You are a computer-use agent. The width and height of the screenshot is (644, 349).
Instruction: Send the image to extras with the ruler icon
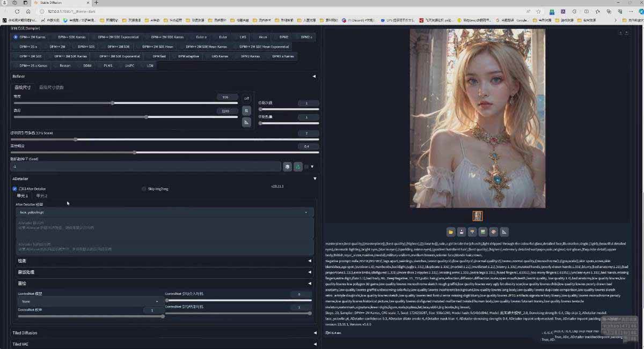[x=504, y=231]
